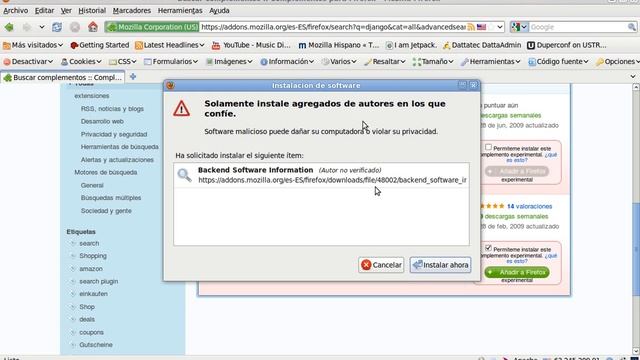Enable experimental install checkbox in upper listing
This screenshot has width=640, height=360.
[488, 147]
